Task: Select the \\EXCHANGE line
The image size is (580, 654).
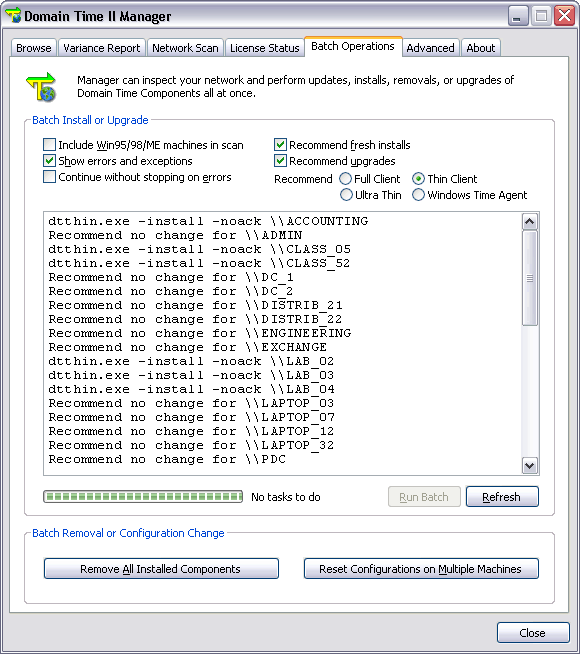Action: [188, 347]
